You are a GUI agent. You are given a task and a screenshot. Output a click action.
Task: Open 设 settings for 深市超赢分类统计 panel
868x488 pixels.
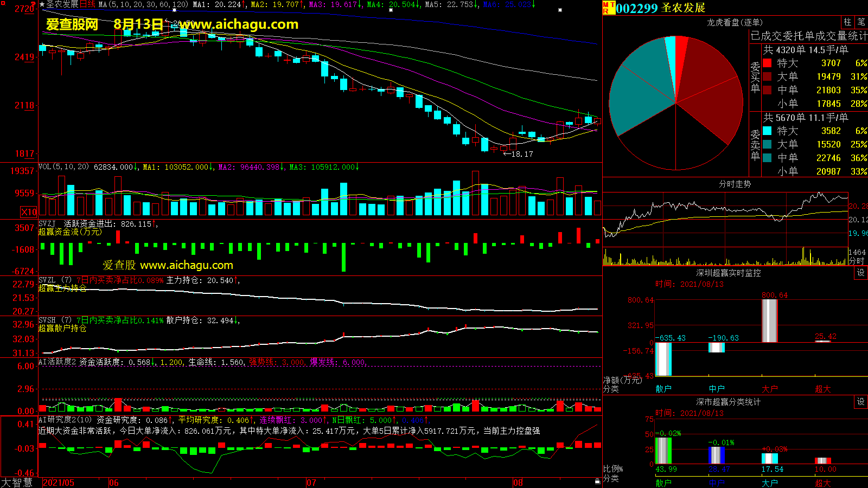(860, 402)
